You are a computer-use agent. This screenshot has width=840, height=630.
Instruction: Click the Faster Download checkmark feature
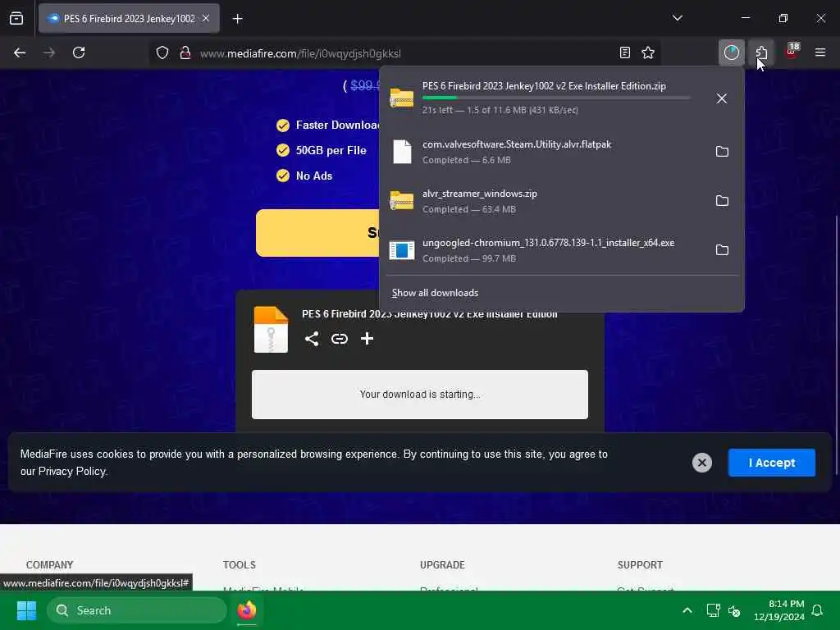coord(283,126)
